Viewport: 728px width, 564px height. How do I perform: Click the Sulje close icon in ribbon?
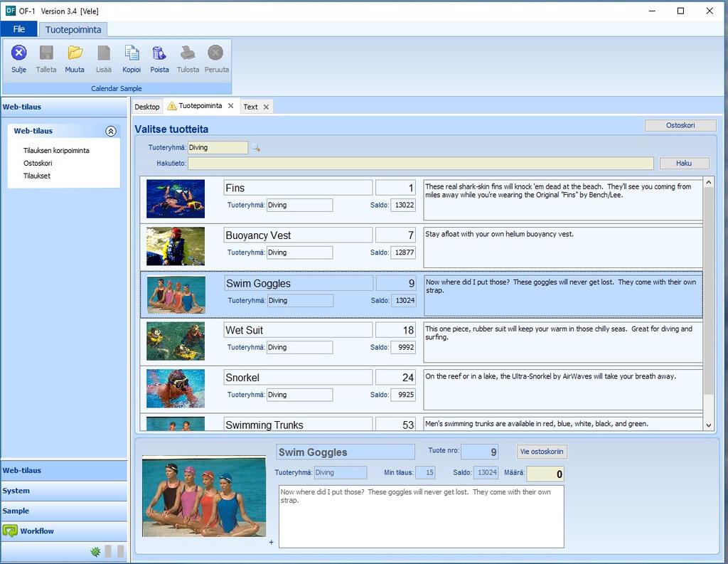(18, 53)
